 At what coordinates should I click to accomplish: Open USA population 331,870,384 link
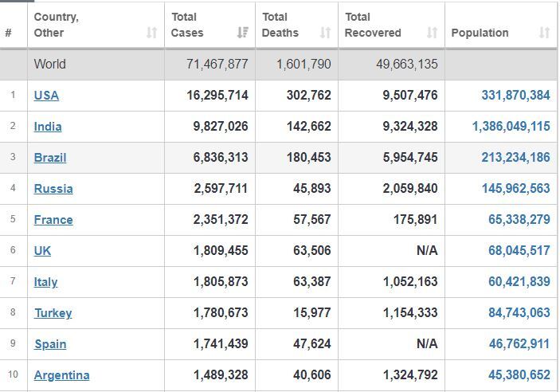coord(515,96)
